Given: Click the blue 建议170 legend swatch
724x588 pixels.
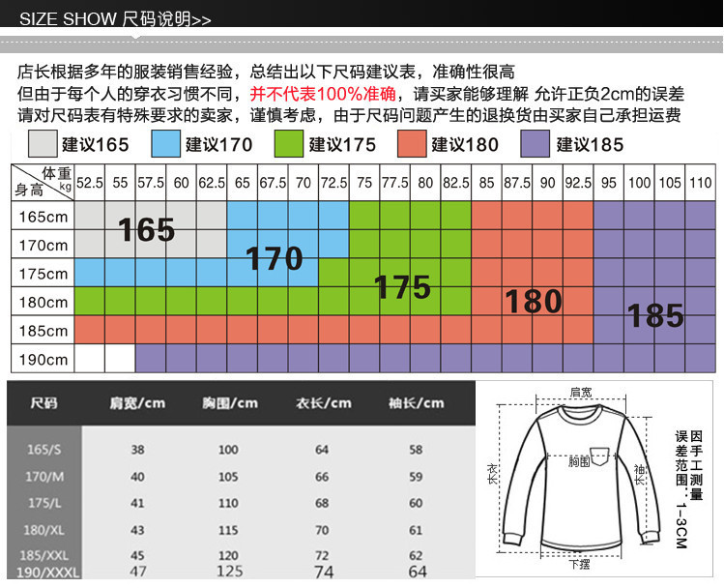Looking at the screenshot, I should click(x=165, y=144).
